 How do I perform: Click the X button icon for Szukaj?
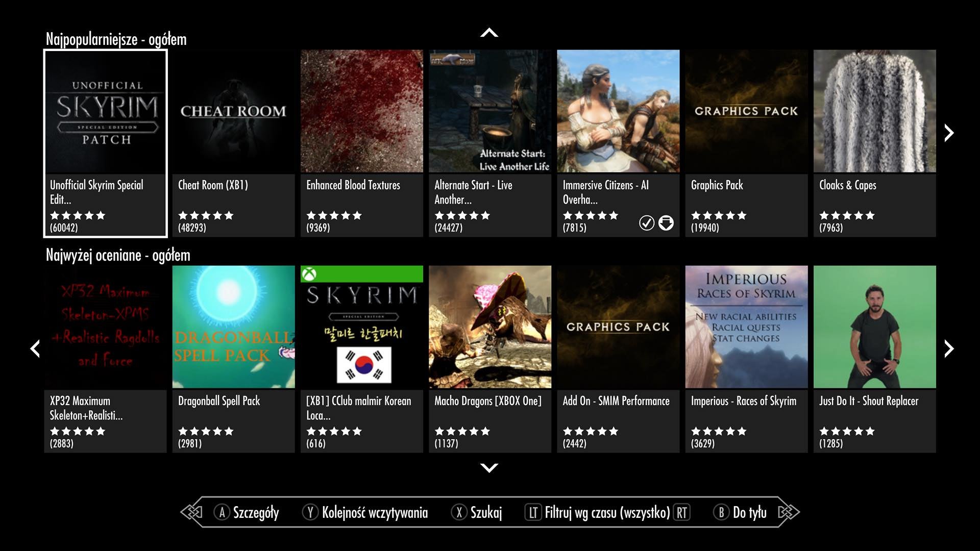[459, 512]
